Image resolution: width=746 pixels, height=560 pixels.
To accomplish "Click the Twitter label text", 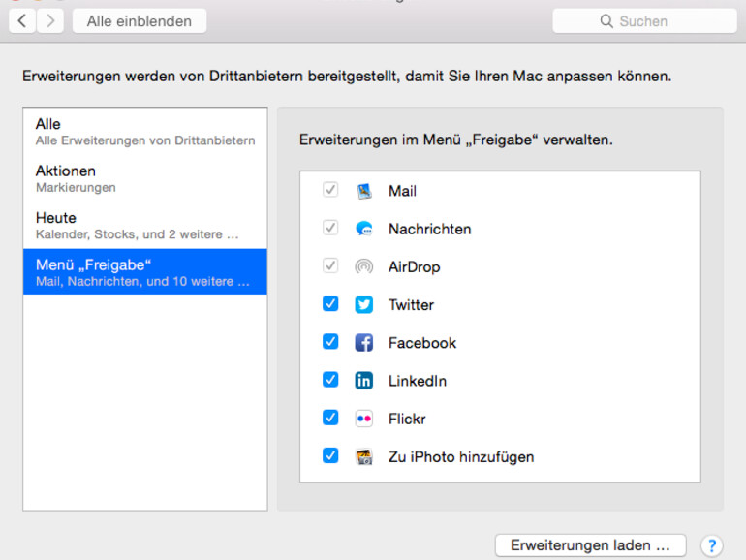I will tap(411, 305).
